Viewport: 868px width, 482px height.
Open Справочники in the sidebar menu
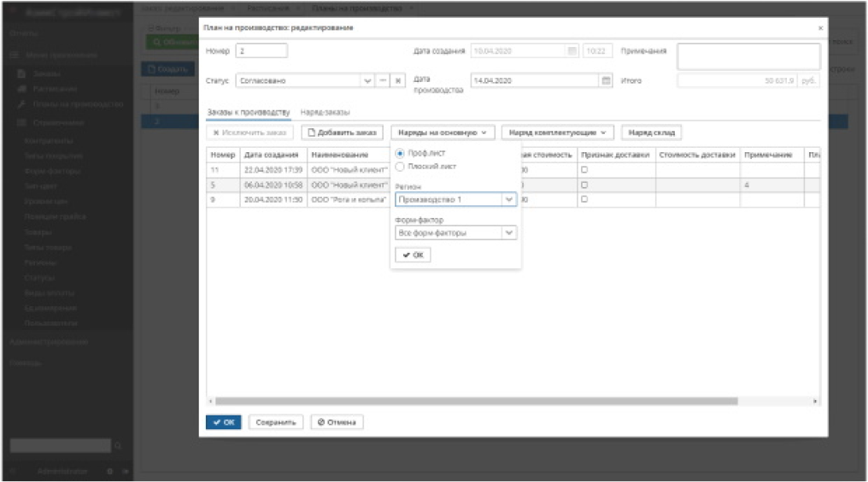59,122
